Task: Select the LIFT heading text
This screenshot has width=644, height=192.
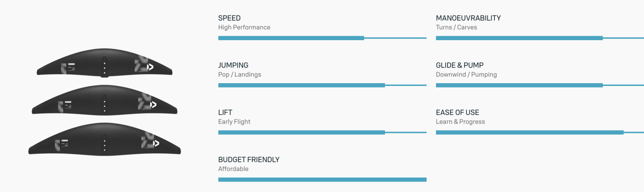Action: point(225,112)
